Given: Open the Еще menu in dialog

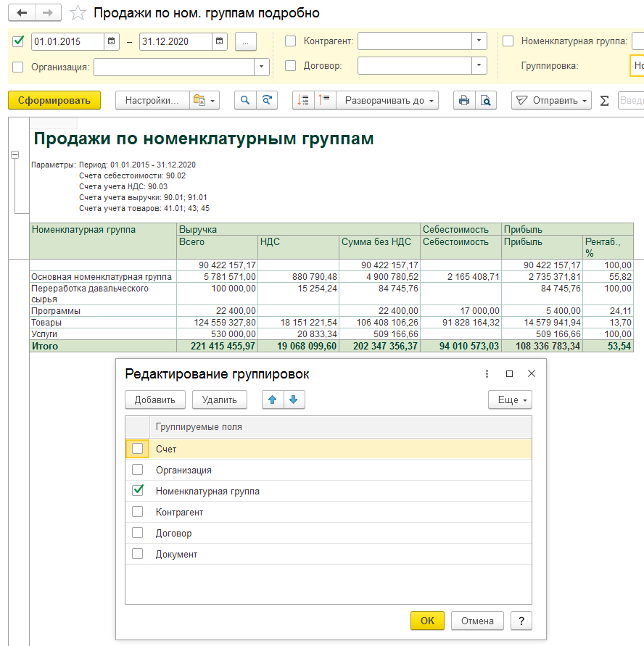Looking at the screenshot, I should pyautogui.click(x=510, y=399).
